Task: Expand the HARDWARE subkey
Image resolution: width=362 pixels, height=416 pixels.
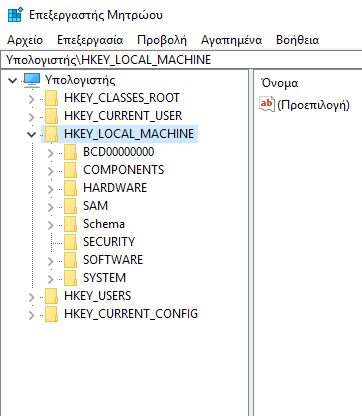Action: pos(51,189)
